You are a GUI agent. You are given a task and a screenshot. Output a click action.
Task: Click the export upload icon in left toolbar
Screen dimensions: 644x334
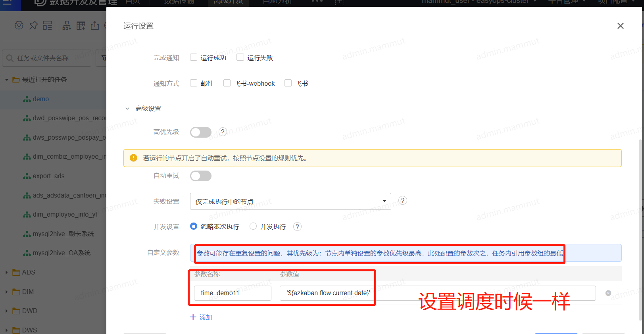pyautogui.click(x=95, y=25)
